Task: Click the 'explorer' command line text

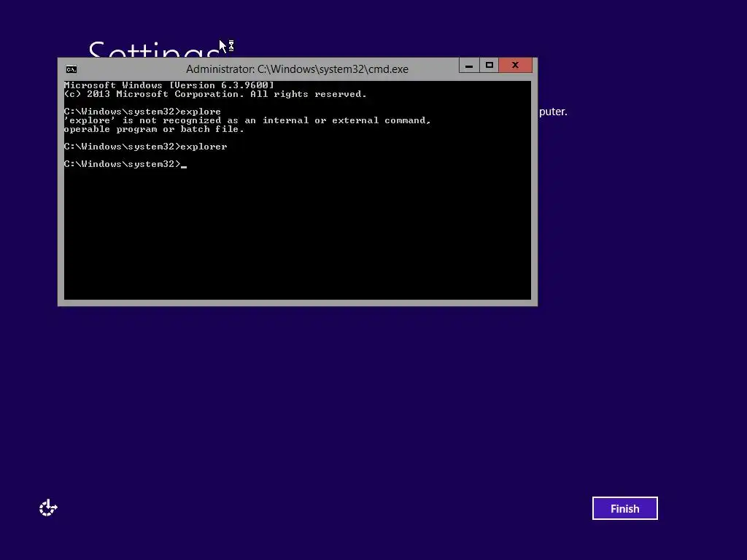Action: point(146,147)
